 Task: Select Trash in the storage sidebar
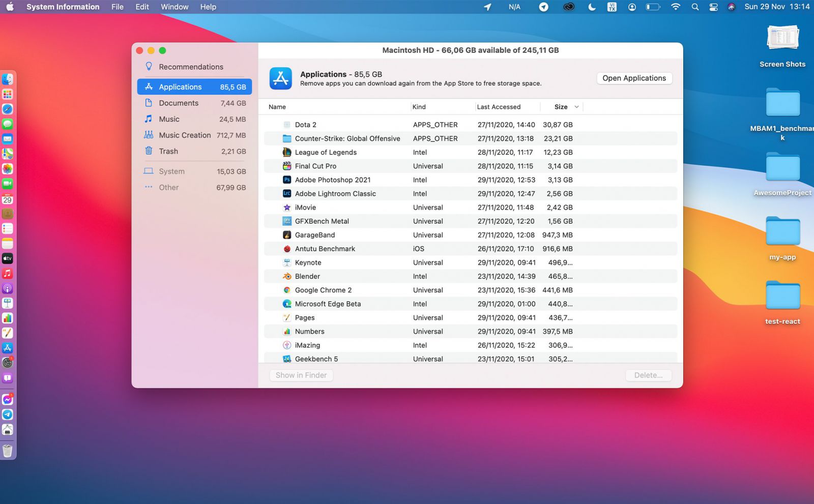pyautogui.click(x=194, y=151)
